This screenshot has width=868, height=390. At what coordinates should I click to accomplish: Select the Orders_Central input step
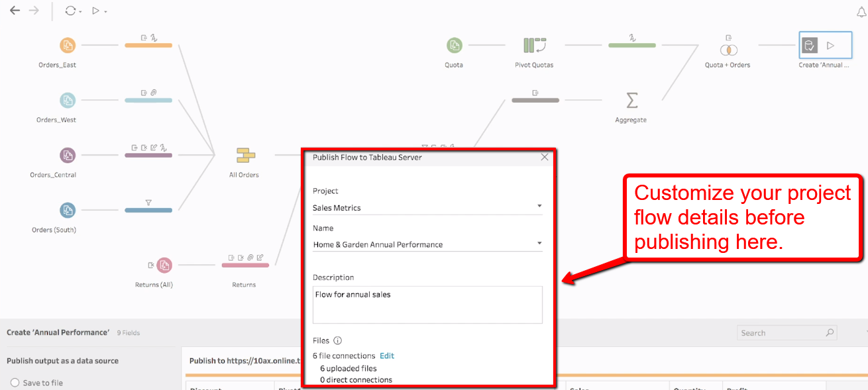[67, 156]
